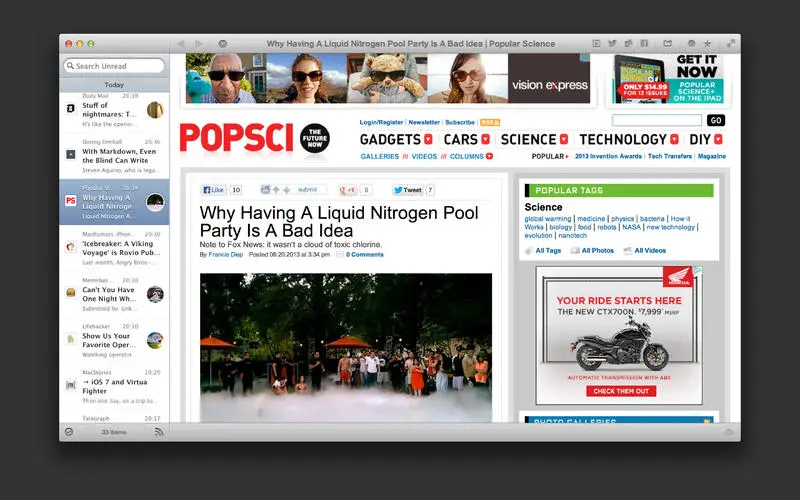Click the Google +1 button
Screen dimensions: 800x500
pyautogui.click(x=348, y=190)
